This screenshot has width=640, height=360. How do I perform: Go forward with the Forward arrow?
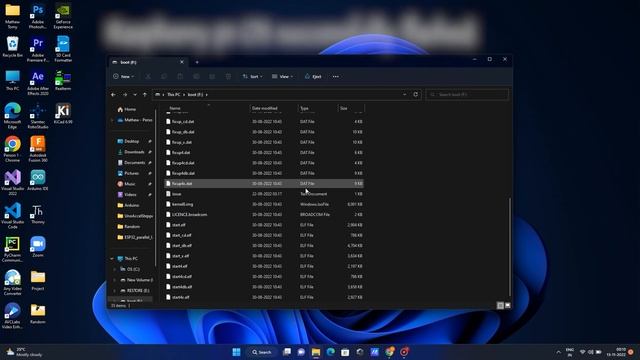(125, 95)
